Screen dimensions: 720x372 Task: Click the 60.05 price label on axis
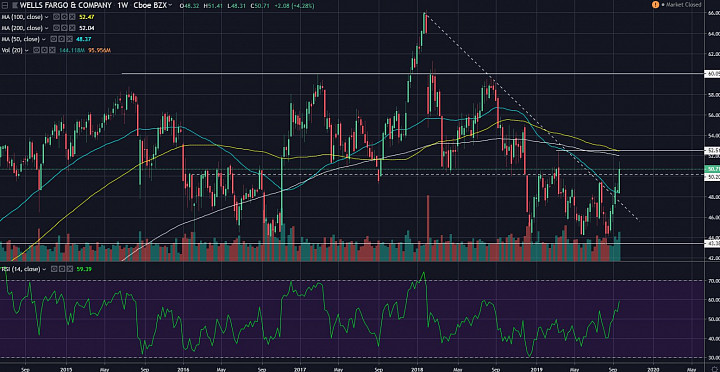click(712, 73)
